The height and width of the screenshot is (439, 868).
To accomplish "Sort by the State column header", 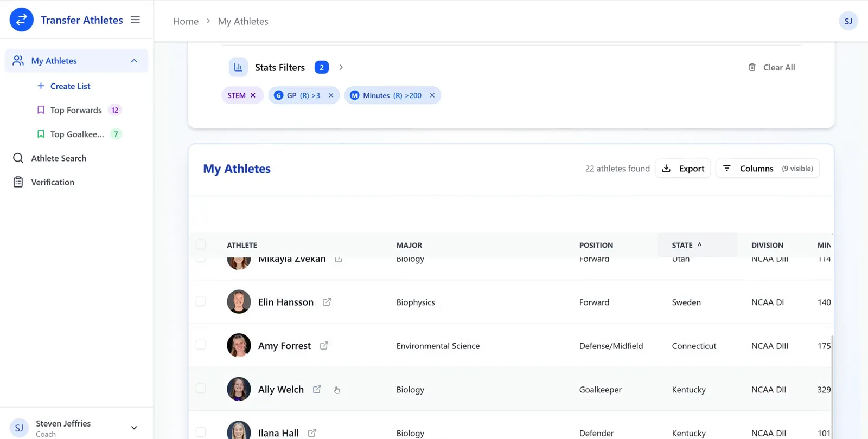I will click(697, 245).
